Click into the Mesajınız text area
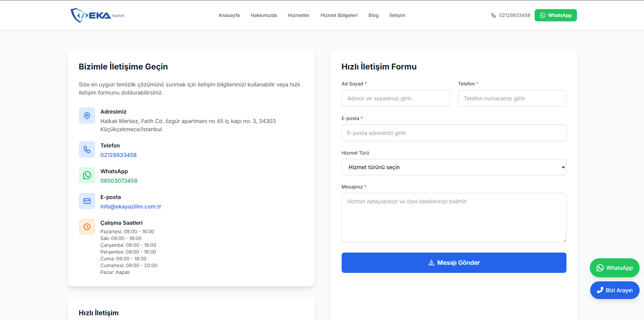 [454, 218]
